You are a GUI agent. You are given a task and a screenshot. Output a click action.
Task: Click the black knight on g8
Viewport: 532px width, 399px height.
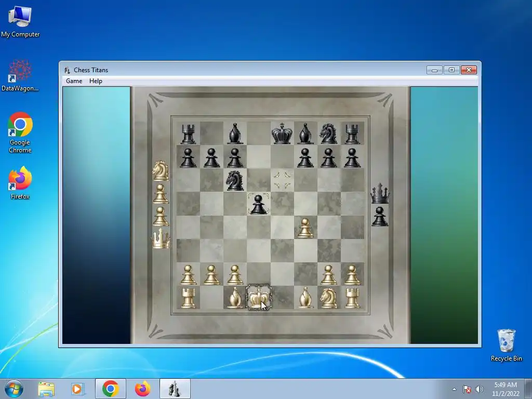coord(328,134)
